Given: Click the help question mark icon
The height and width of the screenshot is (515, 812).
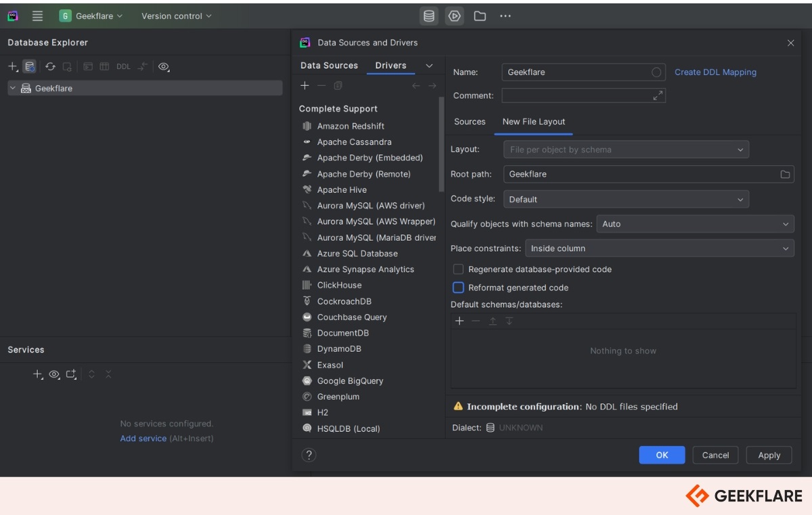Looking at the screenshot, I should (309, 455).
